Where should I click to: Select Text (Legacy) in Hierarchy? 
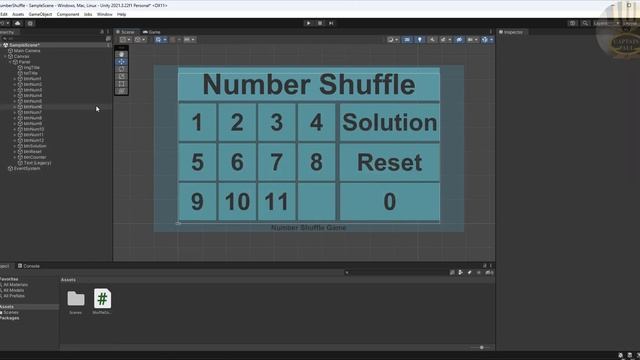coord(37,163)
